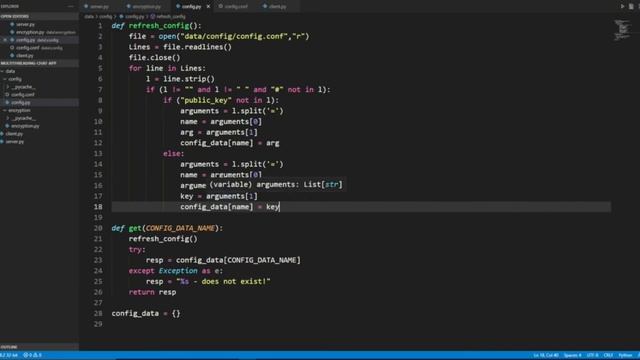The height and width of the screenshot is (360, 640).
Task: Click the config.py breadcrumb segment
Action: (134, 17)
